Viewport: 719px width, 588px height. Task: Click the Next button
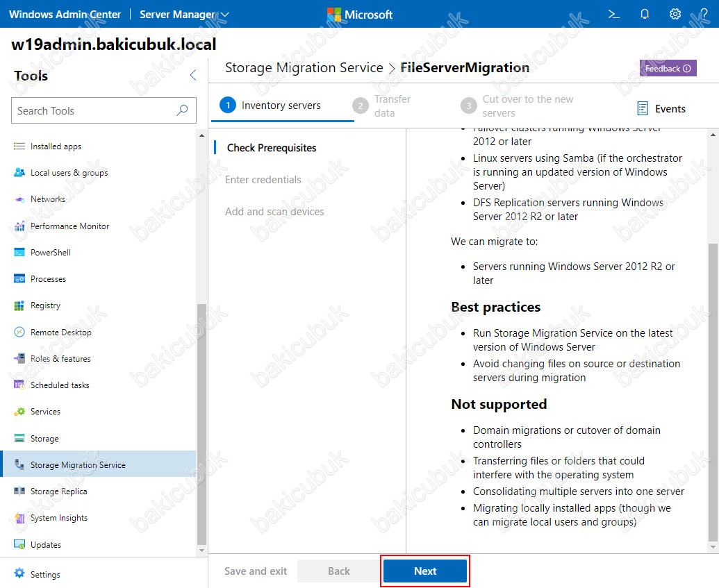425,571
